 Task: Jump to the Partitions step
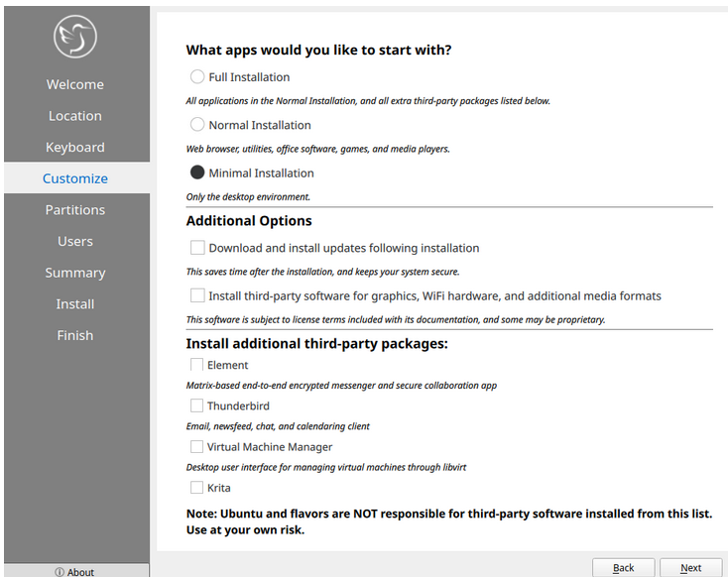75,210
